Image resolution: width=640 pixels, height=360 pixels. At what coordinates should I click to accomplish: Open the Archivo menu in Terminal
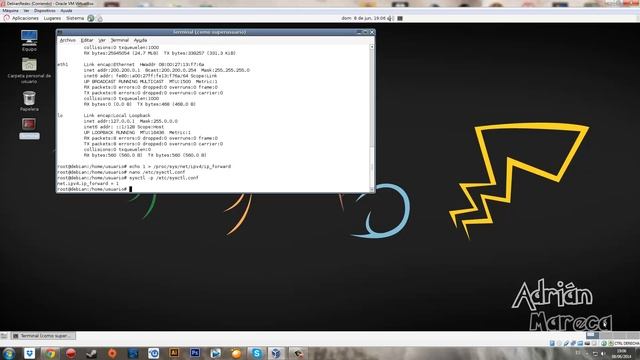click(x=67, y=40)
